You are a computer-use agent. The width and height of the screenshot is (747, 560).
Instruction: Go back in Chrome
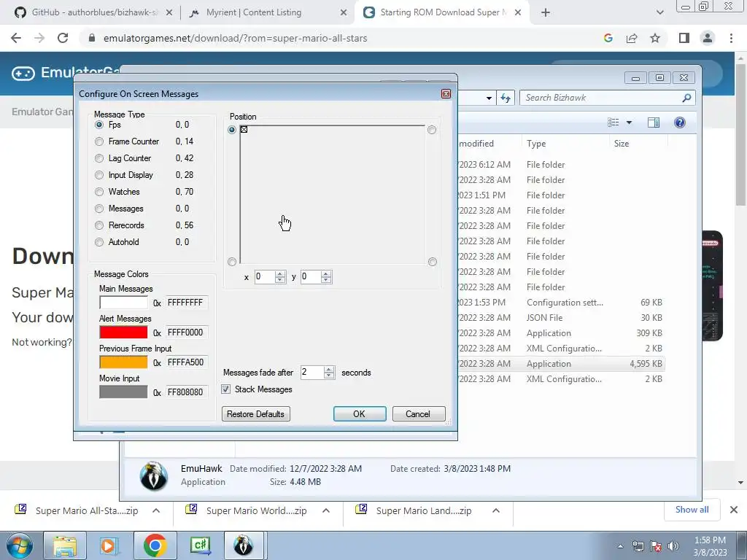(x=16, y=38)
